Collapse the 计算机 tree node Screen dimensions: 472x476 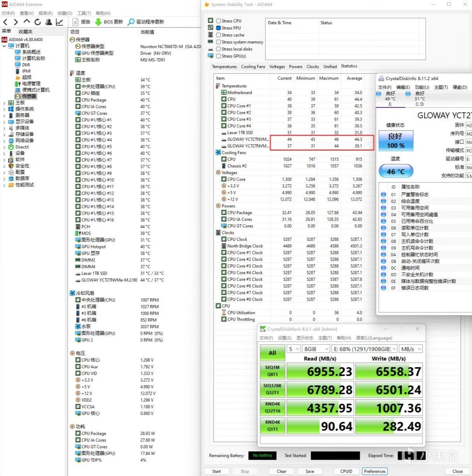pyautogui.click(x=4, y=46)
